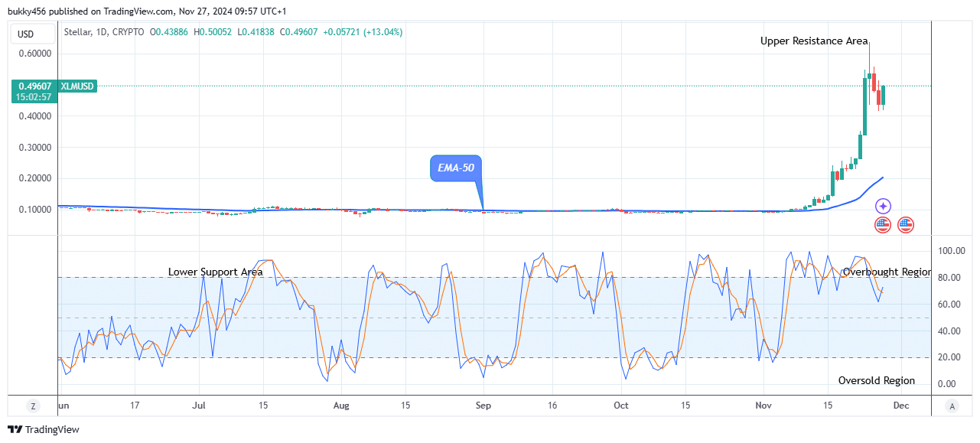Click the Lower Support Area text
Screen dimensions: 980x443
(x=216, y=272)
